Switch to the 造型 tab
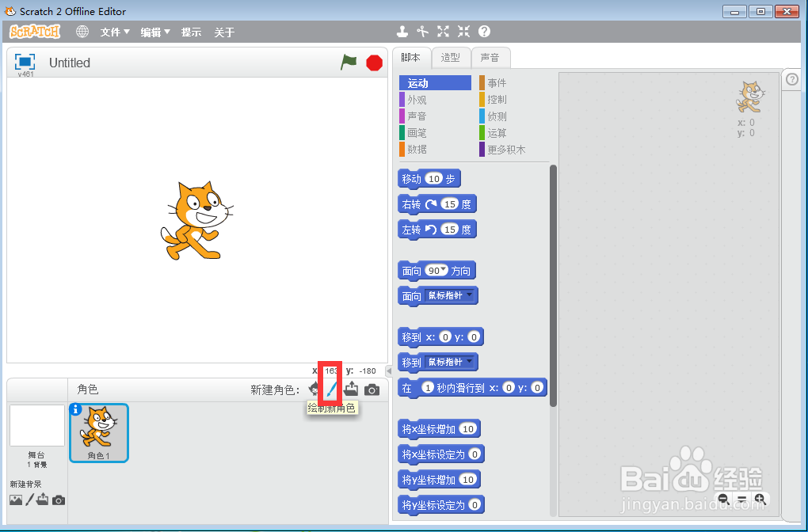 (x=451, y=58)
